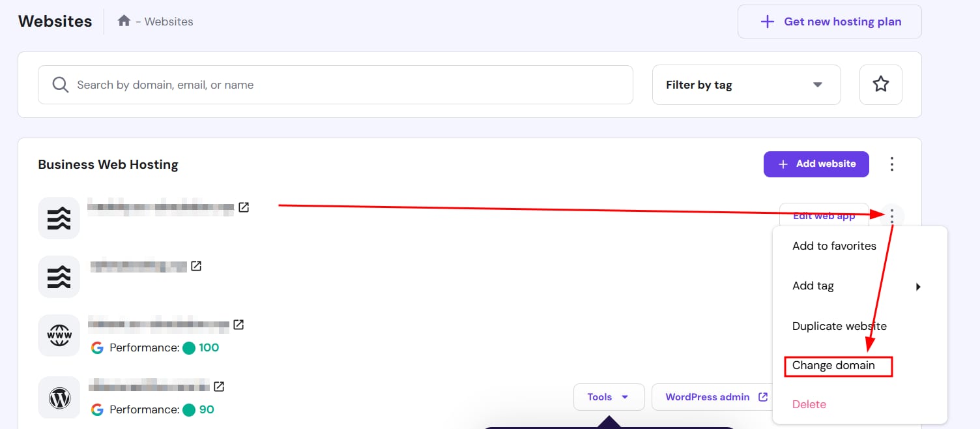Click the star favorites filter icon

880,85
